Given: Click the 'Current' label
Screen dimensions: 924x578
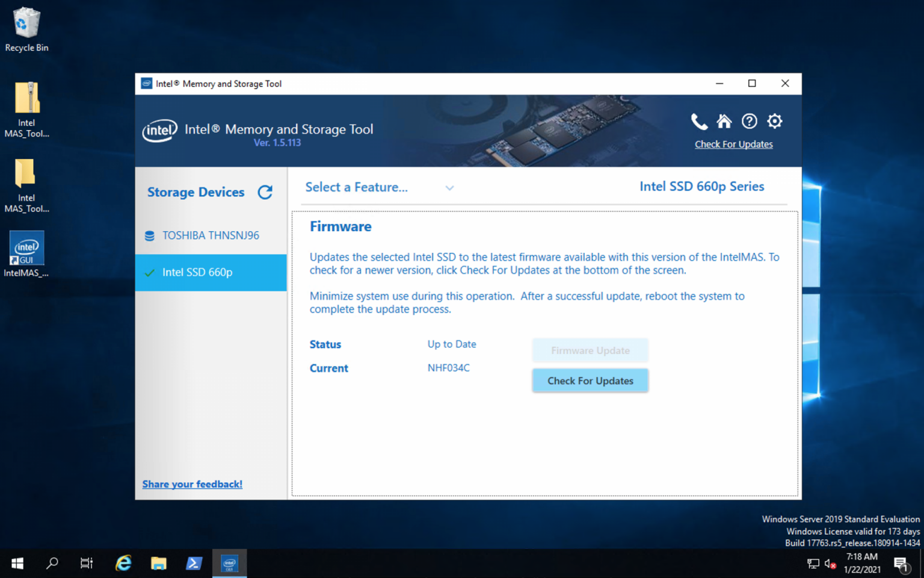Looking at the screenshot, I should coord(329,368).
